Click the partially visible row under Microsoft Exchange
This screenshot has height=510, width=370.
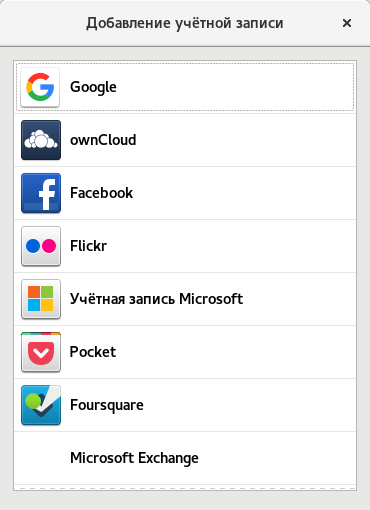tap(185, 487)
